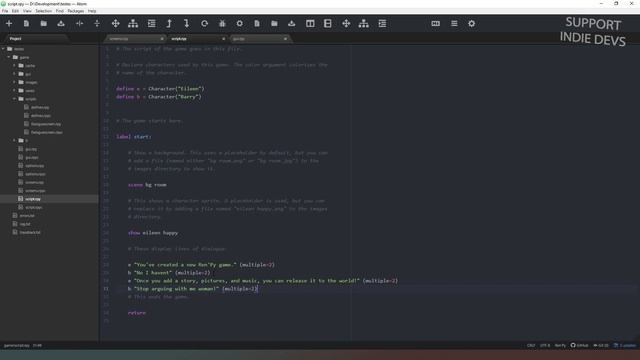
Task: Click the "label start:" code line
Action: tap(134, 137)
